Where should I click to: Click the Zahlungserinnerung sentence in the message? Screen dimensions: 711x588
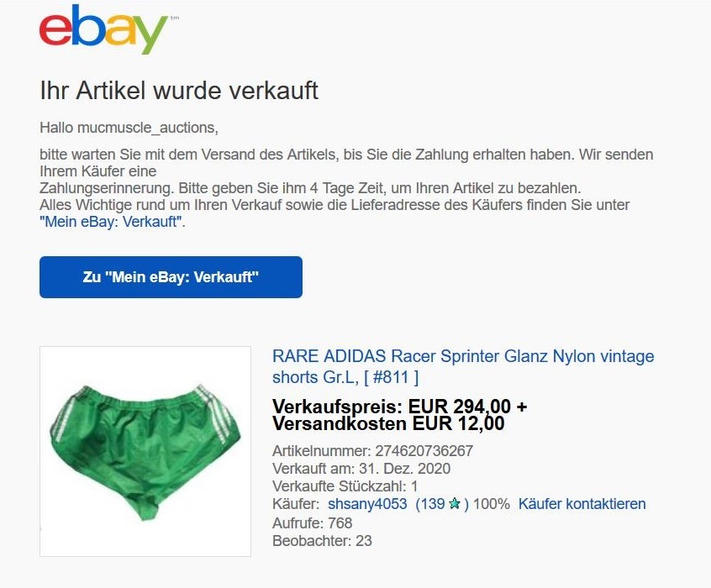click(310, 187)
